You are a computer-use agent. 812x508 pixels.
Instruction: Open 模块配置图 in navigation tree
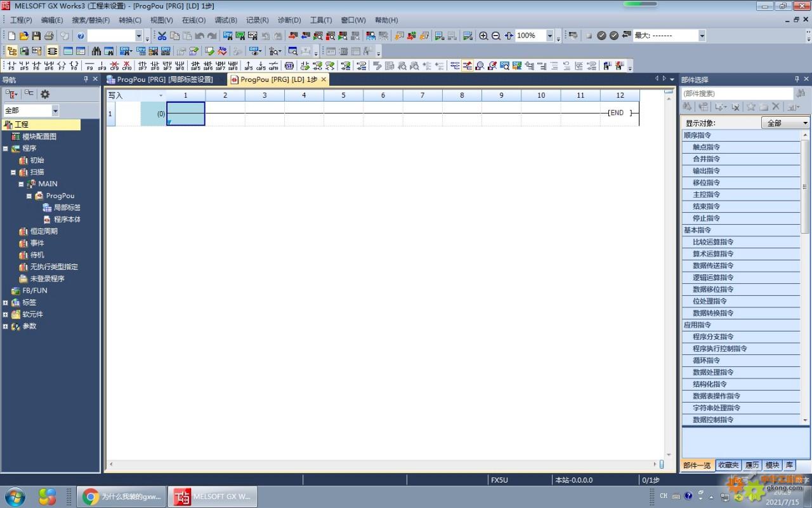coord(39,137)
